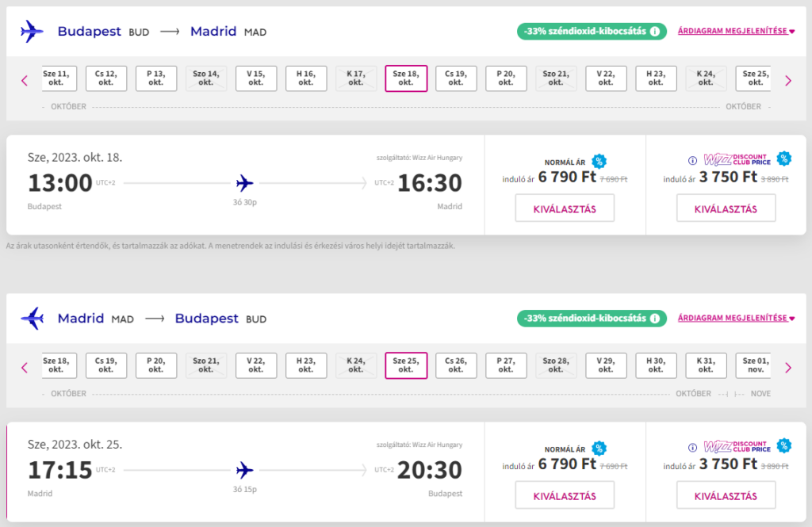Click info icon beside outbound WIZZ Discount Club price
Screen dimensions: 812x527
click(692, 161)
